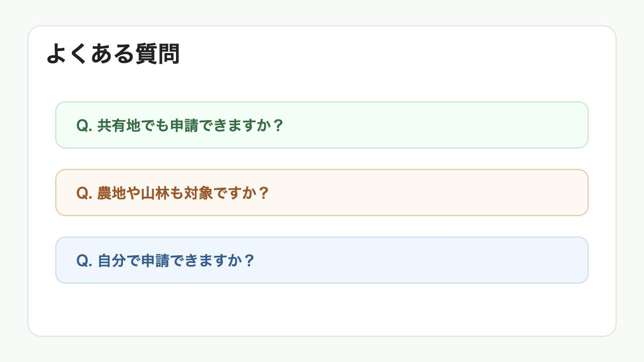This screenshot has height=362, width=644.
Task: Toggle the third FAQ accordion row
Action: (x=322, y=260)
